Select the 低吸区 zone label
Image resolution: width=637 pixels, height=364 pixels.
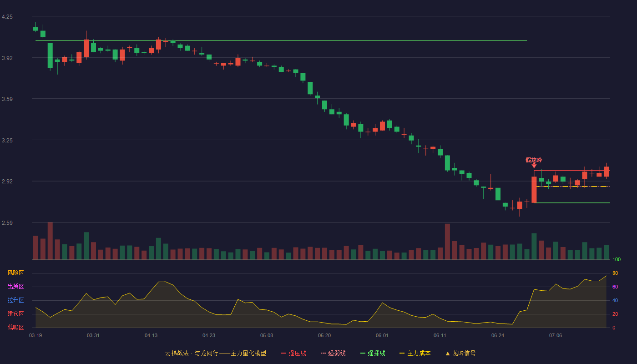[15, 327]
